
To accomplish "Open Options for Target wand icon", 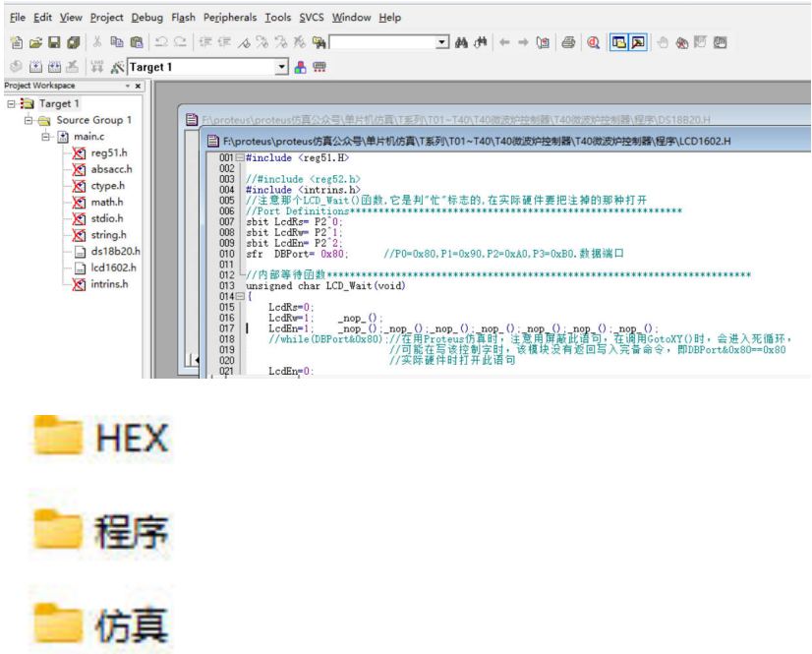I will [x=117, y=67].
